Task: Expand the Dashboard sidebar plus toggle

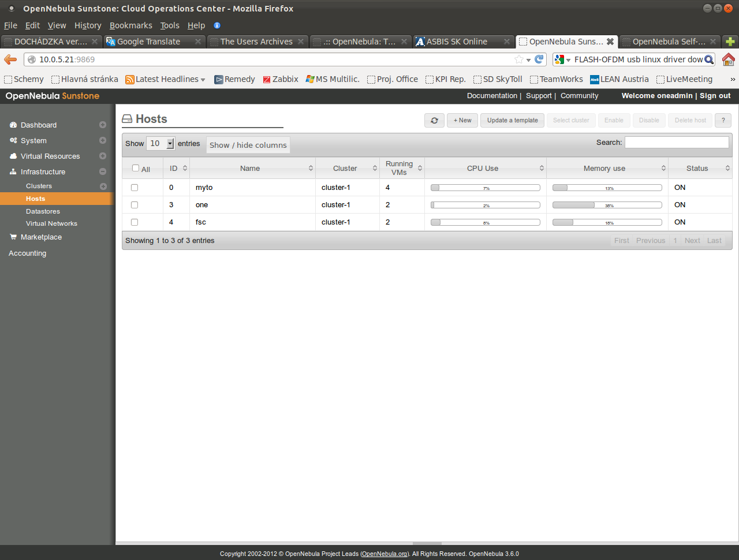Action: pos(103,125)
